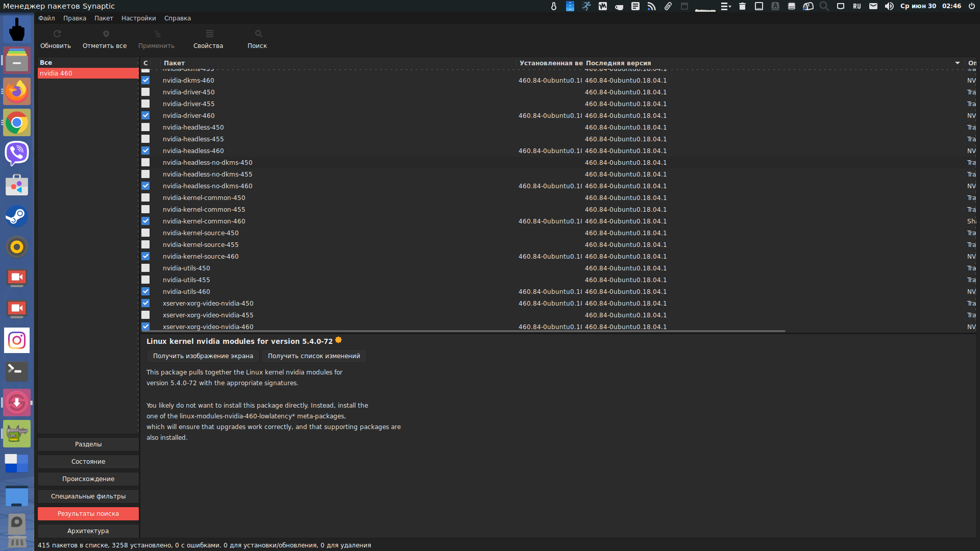Toggle checkbox for nvidia-driver-450
980x551 pixels.
coord(145,92)
